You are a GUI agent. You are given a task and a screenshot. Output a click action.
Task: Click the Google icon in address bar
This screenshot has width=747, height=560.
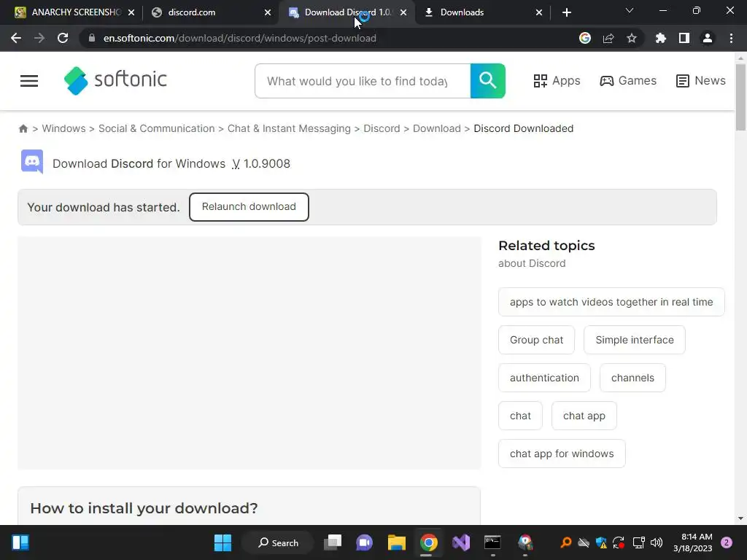coord(585,38)
